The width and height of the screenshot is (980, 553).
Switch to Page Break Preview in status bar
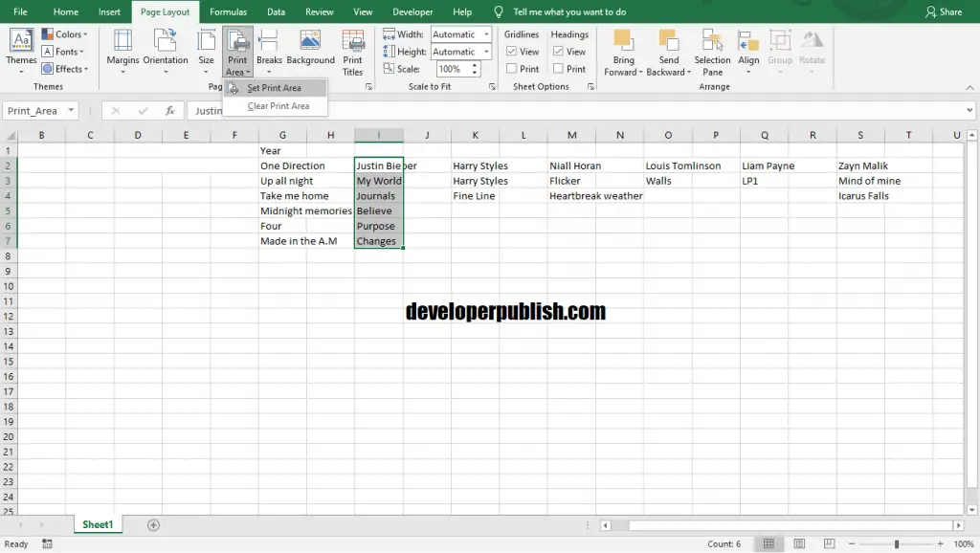pyautogui.click(x=829, y=543)
